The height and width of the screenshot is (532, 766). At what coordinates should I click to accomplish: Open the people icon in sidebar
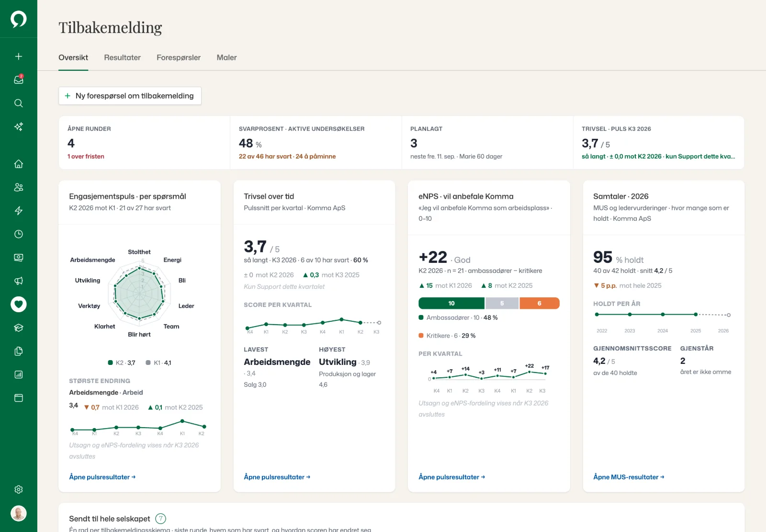click(19, 187)
